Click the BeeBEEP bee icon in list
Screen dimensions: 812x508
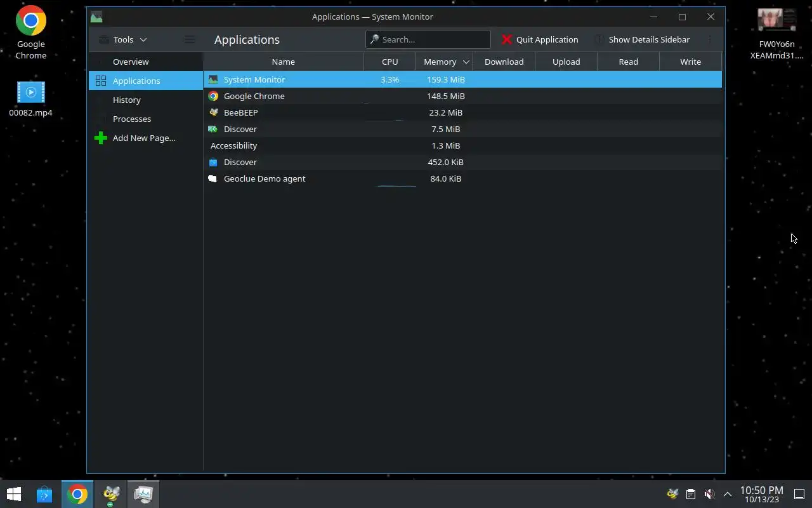click(x=213, y=112)
